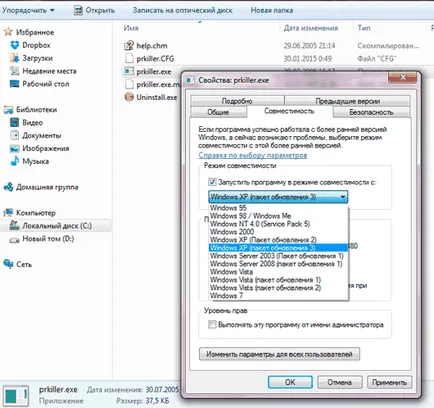Sort files by Дата изменения column header
Viewport: 434px width, 408px height.
click(x=311, y=28)
